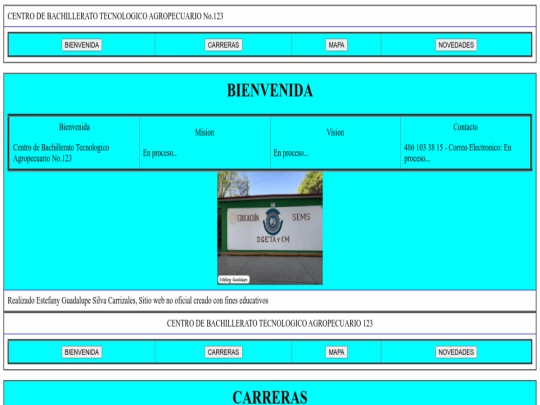Click the large BIENVENIDA heading

[x=270, y=90]
